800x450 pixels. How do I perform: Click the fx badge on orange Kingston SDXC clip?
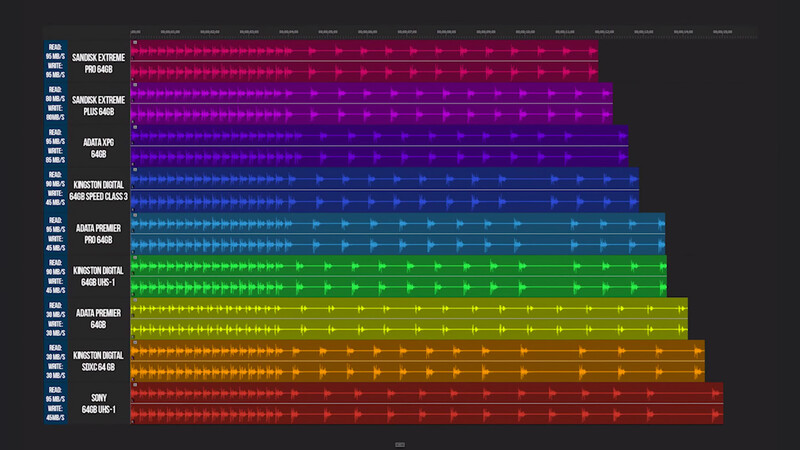click(135, 342)
